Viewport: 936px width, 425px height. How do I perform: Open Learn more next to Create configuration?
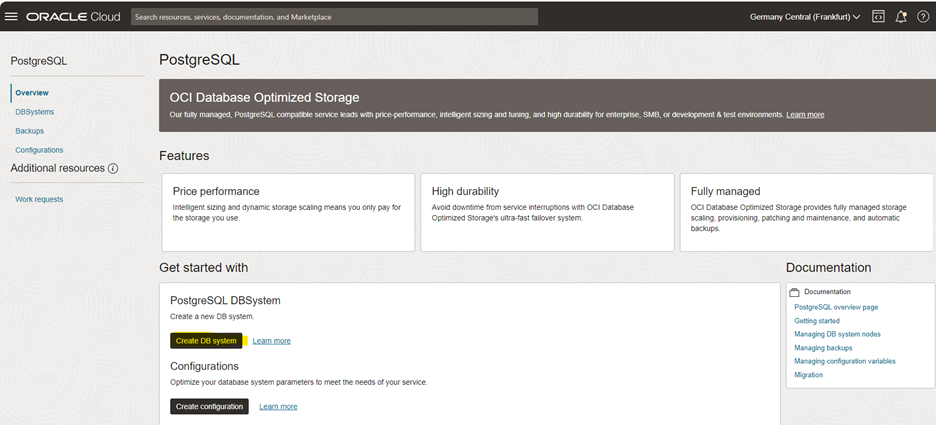(x=278, y=406)
